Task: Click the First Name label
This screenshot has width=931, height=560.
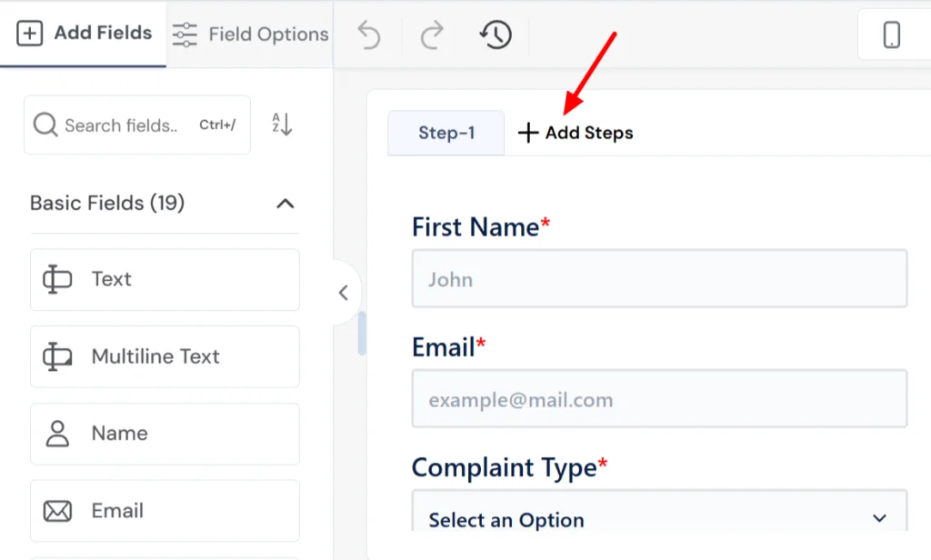Action: tap(481, 227)
